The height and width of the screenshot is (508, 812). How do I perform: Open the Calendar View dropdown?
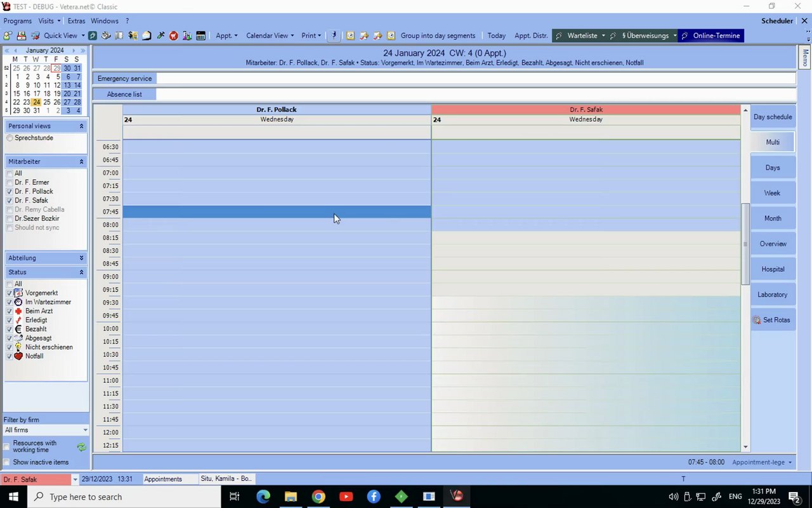pyautogui.click(x=270, y=36)
